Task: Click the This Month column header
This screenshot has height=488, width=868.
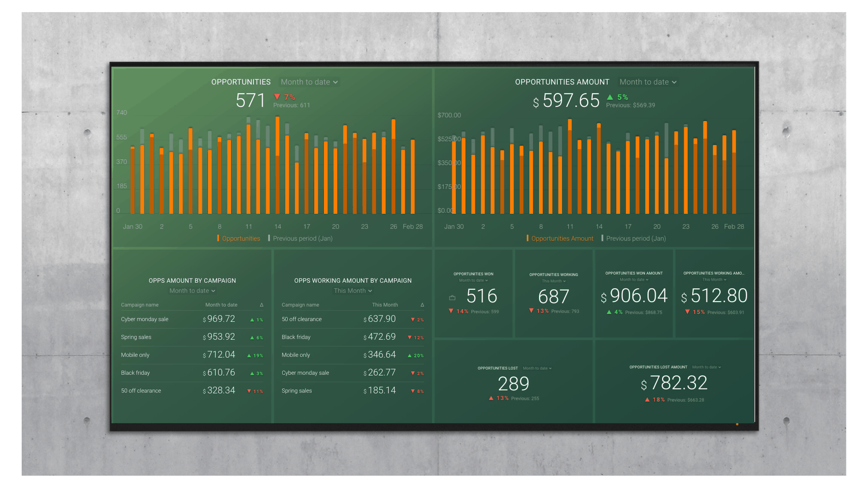Action: (384, 305)
